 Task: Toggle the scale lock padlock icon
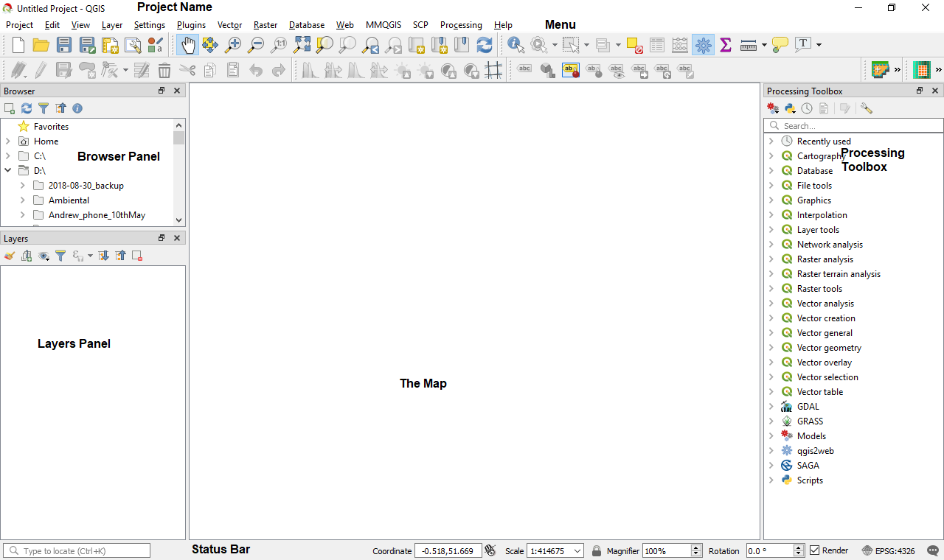pos(597,550)
